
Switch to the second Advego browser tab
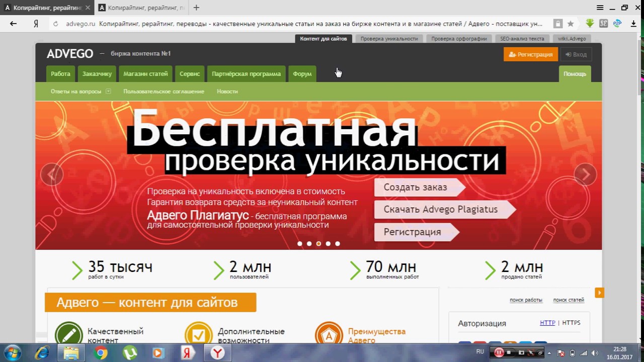coord(142,8)
